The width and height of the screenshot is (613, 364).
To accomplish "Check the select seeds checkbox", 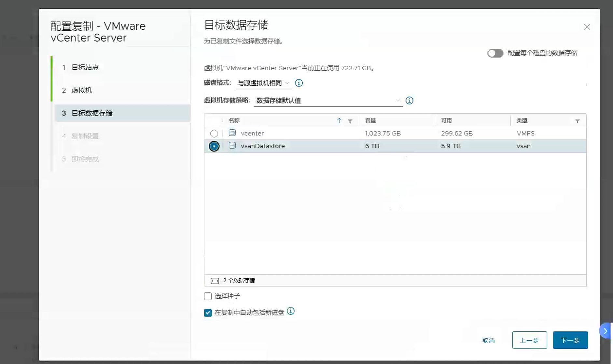I will 208,296.
